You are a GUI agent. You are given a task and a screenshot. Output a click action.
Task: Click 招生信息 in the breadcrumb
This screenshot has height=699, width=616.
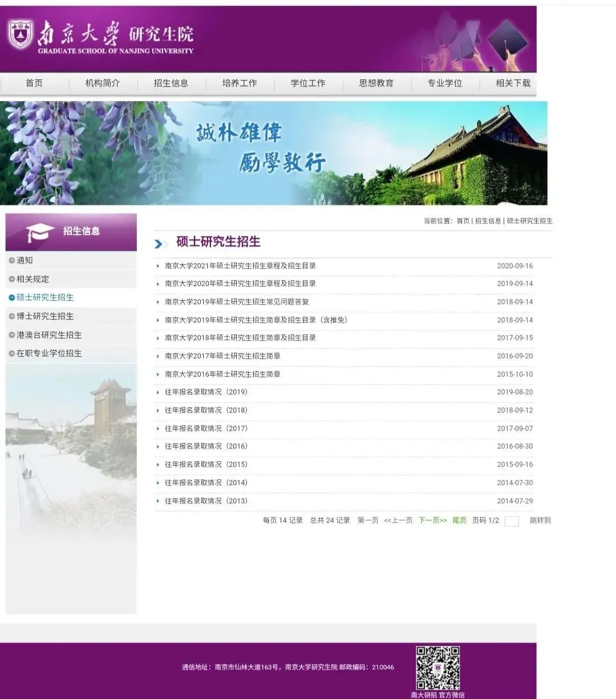(488, 221)
